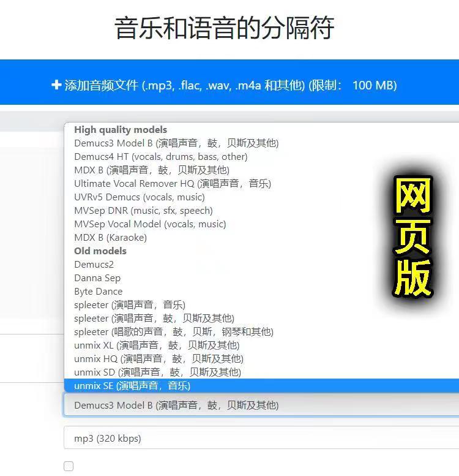The height and width of the screenshot is (476, 459).
Task: Choose MDX B (演唱声音，鼓，贝斯及其他) option
Action: [x=152, y=170]
